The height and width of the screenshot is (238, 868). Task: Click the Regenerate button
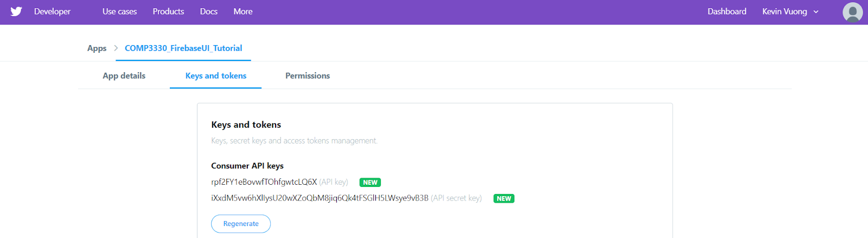[241, 224]
